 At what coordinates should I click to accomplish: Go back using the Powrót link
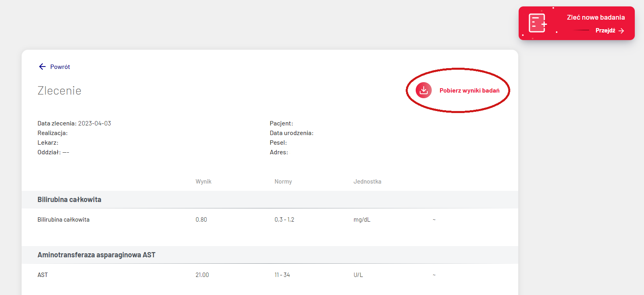tap(60, 67)
